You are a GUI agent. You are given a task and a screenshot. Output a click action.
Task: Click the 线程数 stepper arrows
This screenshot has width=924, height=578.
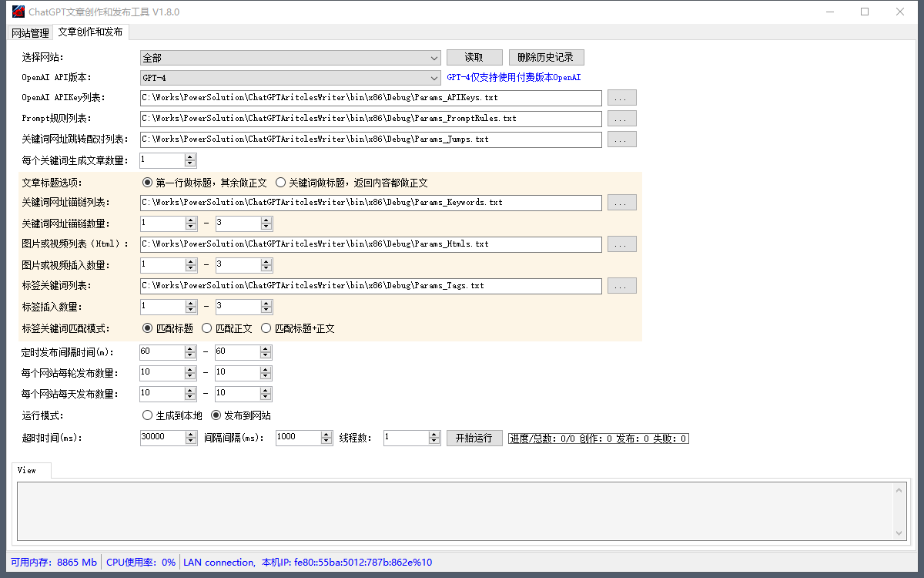click(434, 438)
